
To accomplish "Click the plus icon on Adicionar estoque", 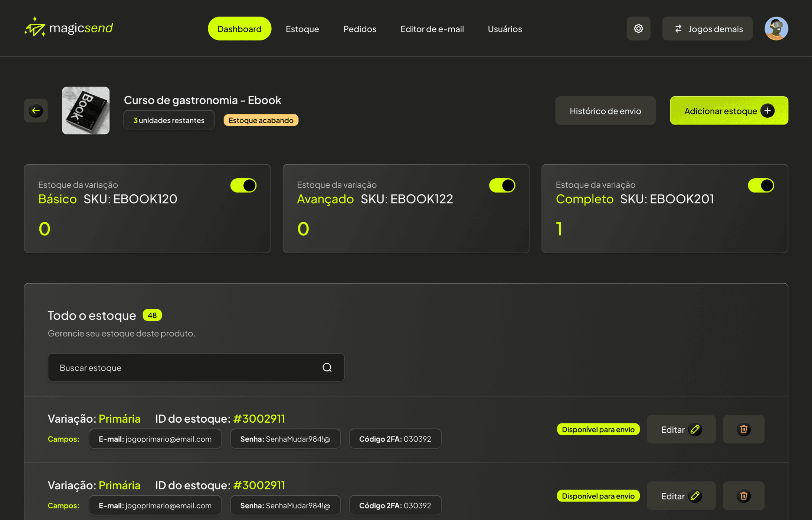I will [x=767, y=111].
